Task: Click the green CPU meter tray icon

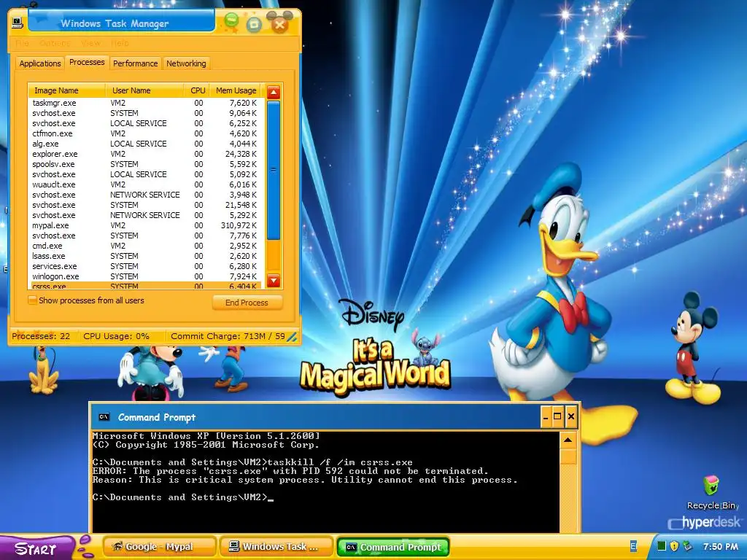Action: [662, 546]
